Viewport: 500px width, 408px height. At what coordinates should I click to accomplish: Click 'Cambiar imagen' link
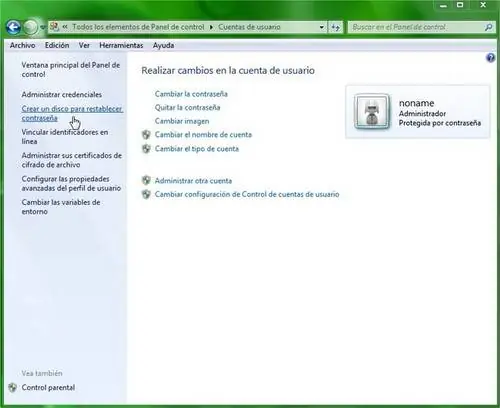point(182,121)
